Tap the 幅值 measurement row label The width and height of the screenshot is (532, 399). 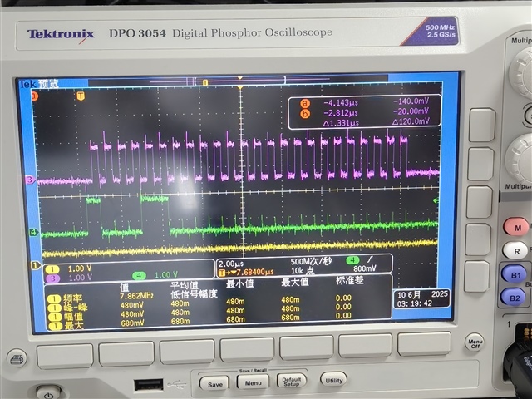72,317
